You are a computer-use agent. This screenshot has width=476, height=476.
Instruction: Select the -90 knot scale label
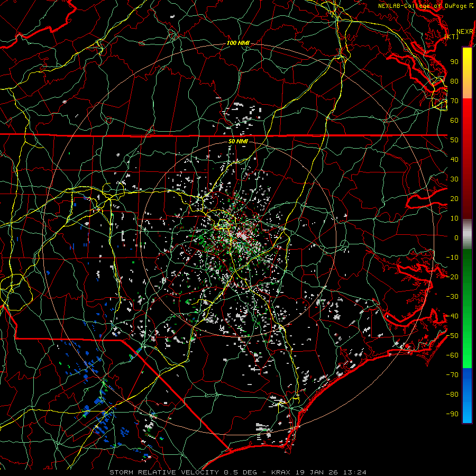coord(452,414)
